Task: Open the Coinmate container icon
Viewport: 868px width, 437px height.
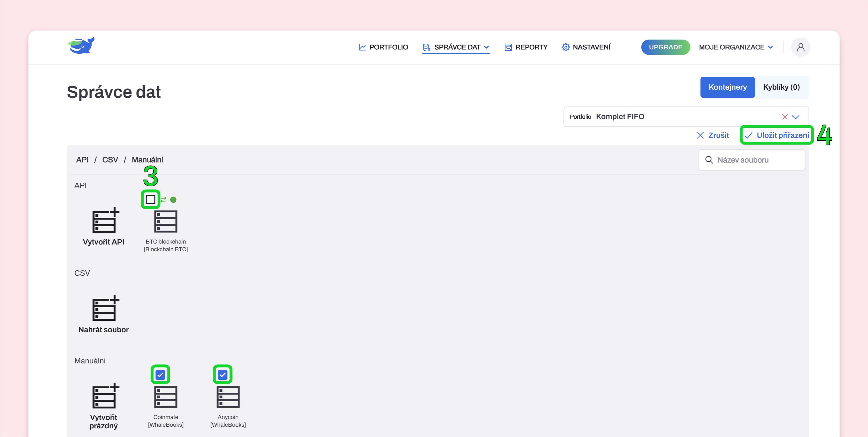Action: coord(166,397)
